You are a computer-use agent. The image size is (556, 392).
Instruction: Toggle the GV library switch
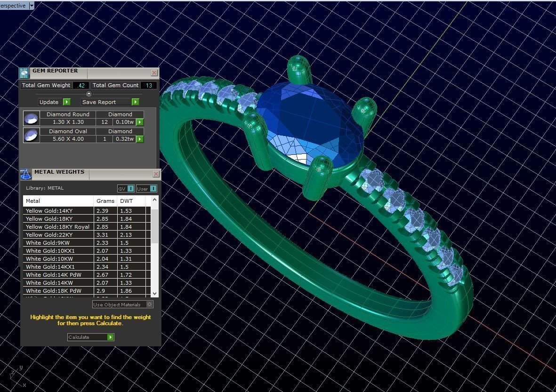130,189
